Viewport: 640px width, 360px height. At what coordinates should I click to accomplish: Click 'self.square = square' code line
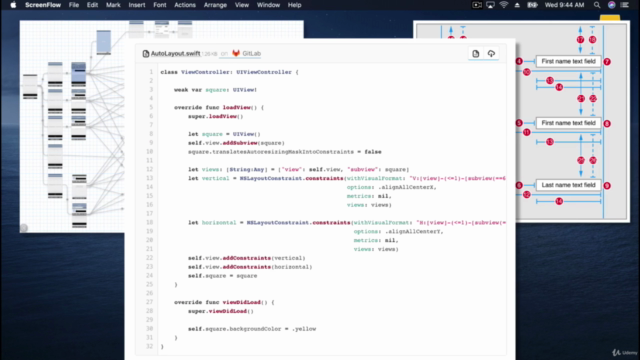(x=222, y=276)
